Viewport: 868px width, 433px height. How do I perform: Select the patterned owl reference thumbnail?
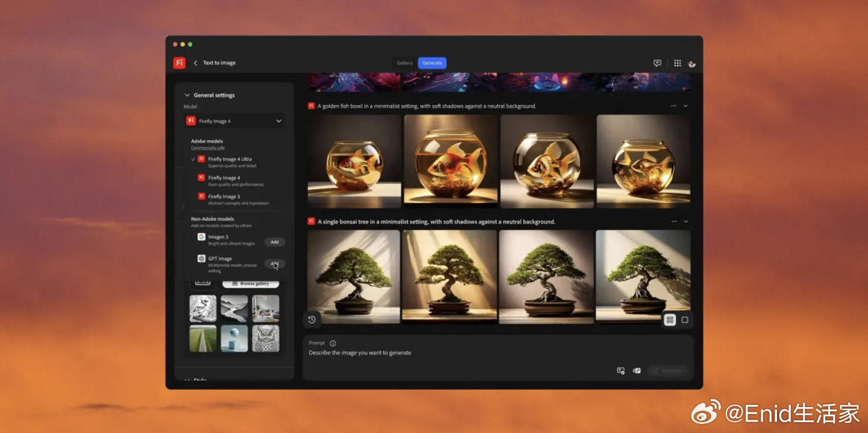[x=265, y=338]
